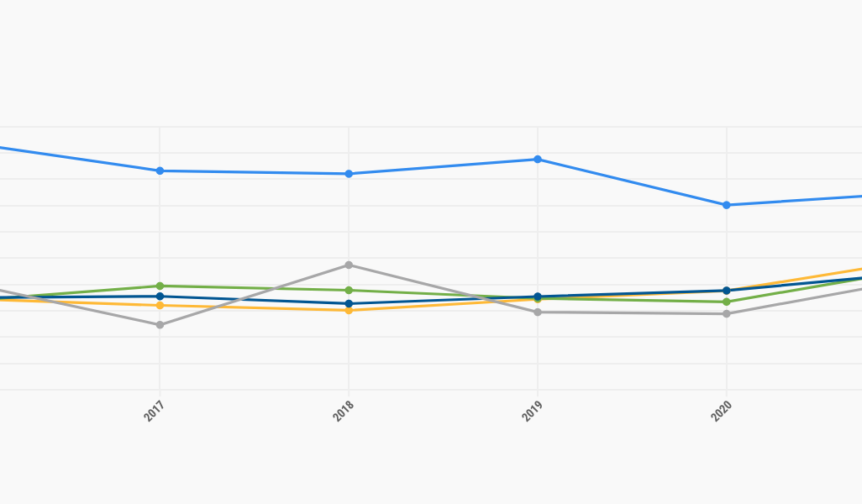862x504 pixels.
Task: Select the 2020 x-axis label
Action: pyautogui.click(x=721, y=411)
